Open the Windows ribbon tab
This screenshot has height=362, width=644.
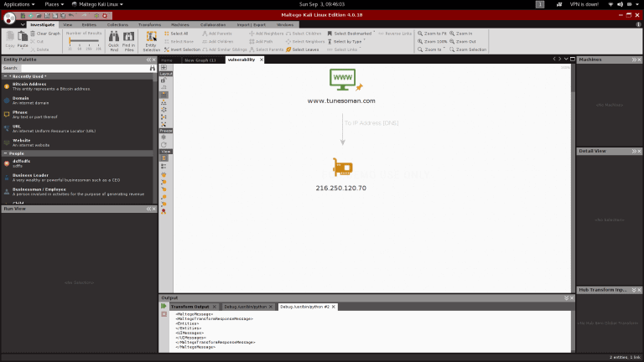[x=285, y=24]
